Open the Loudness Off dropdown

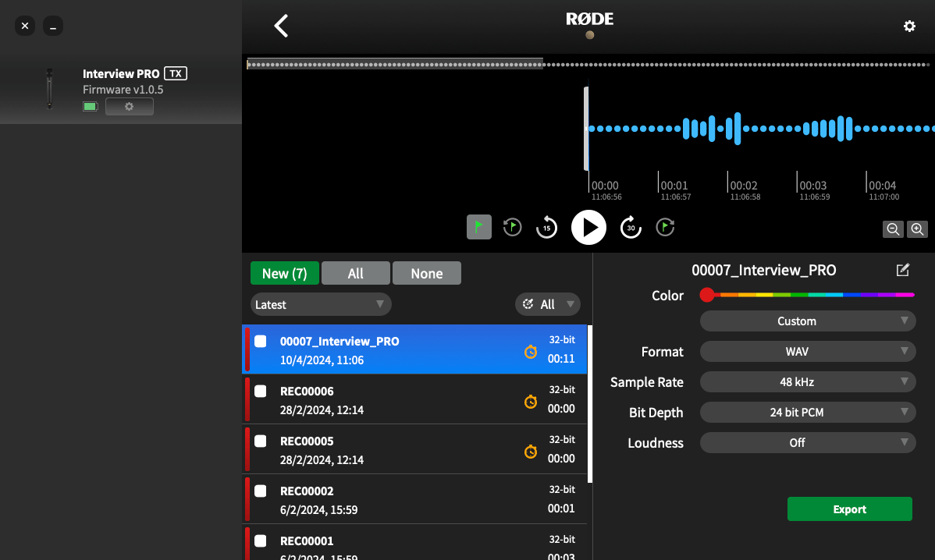(x=808, y=443)
